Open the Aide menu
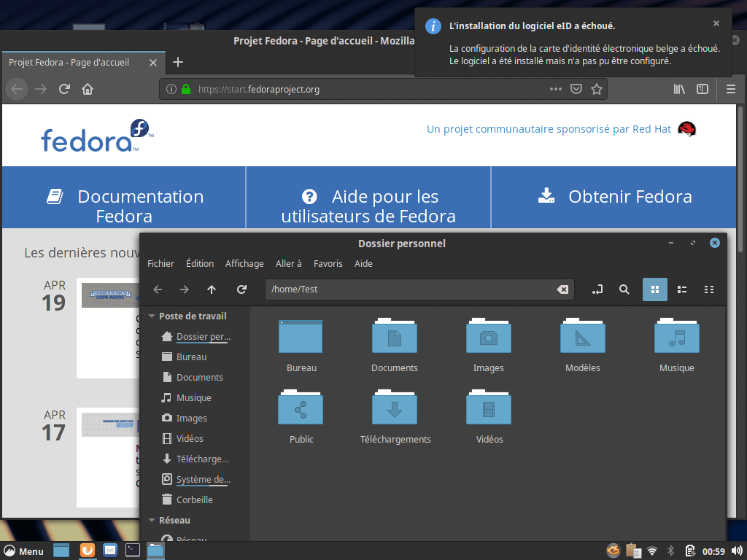747x560 pixels. tap(363, 264)
